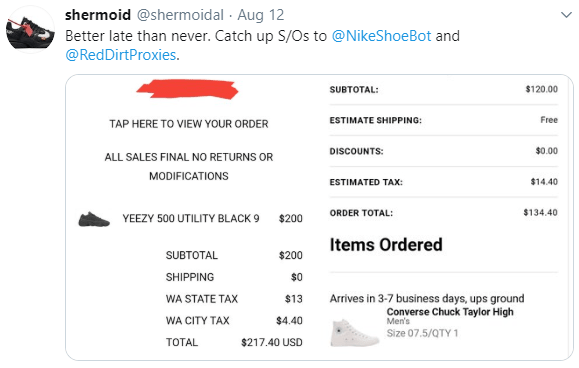Open the Aug 12 tweet timestamp
This screenshot has height=368, width=579.
(x=261, y=15)
